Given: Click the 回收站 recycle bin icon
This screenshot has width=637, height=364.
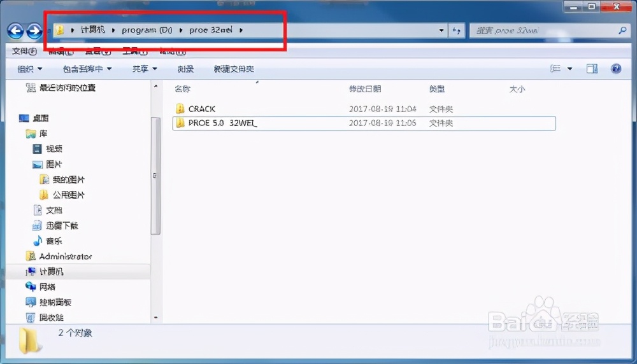Looking at the screenshot, I should (x=31, y=318).
